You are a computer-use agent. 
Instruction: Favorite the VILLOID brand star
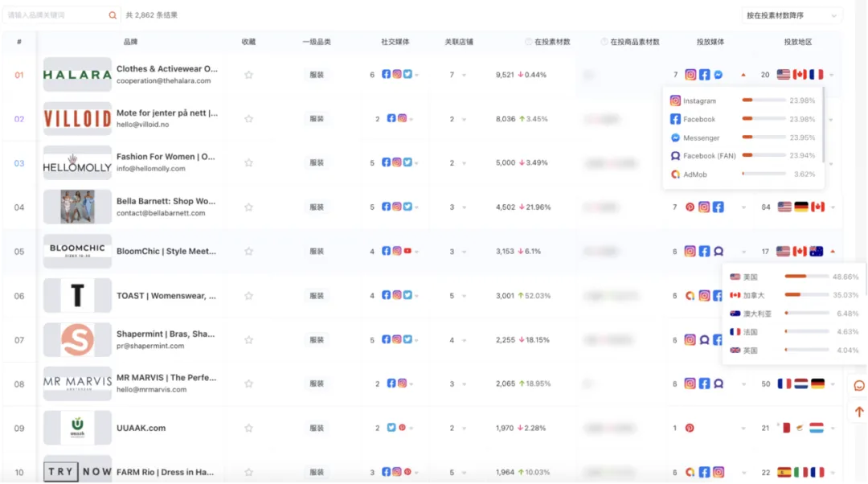click(x=248, y=118)
